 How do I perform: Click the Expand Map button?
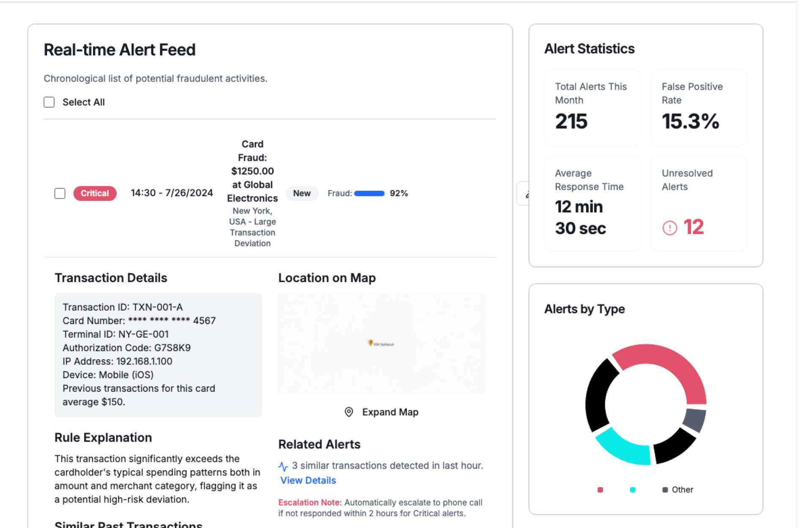381,412
